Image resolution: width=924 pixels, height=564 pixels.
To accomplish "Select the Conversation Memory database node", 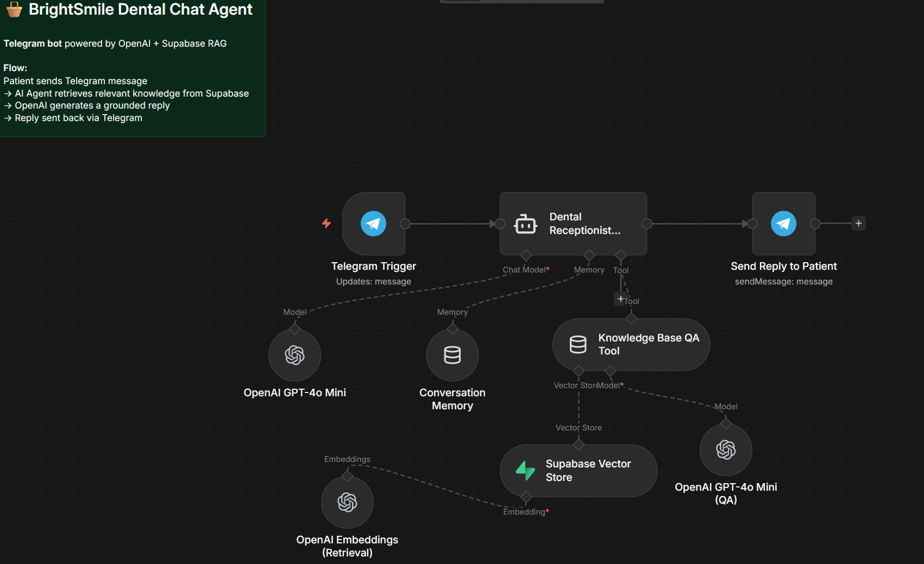I will click(x=452, y=355).
